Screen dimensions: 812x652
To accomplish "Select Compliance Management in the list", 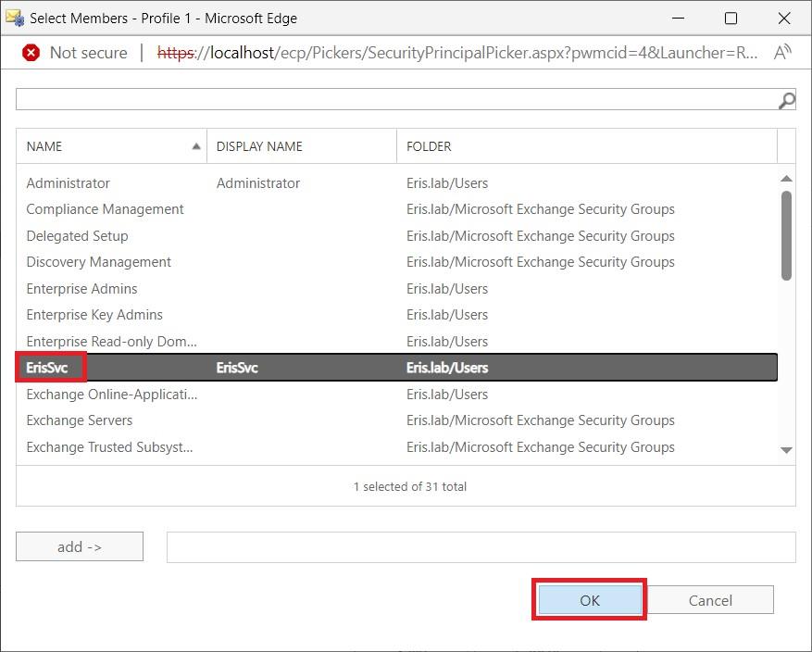I will 105,209.
